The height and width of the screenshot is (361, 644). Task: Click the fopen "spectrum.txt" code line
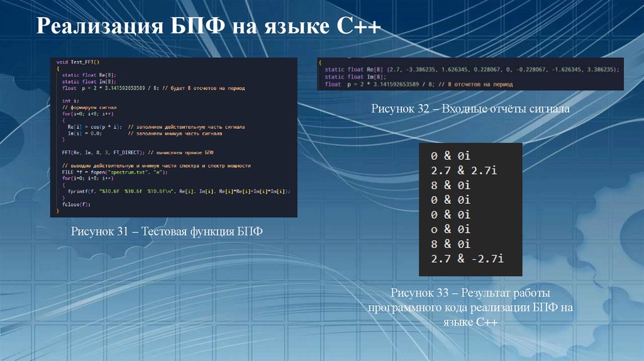114,172
